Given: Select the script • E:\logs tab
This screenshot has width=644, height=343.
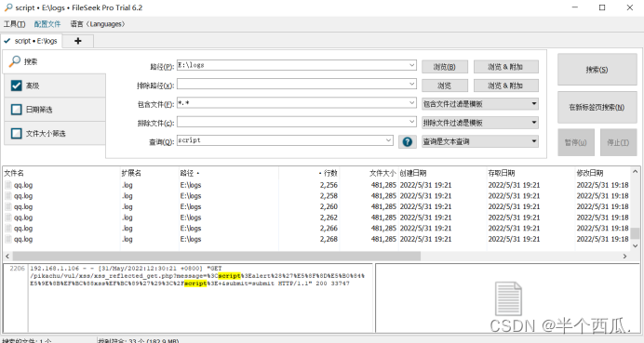Looking at the screenshot, I should (32, 41).
